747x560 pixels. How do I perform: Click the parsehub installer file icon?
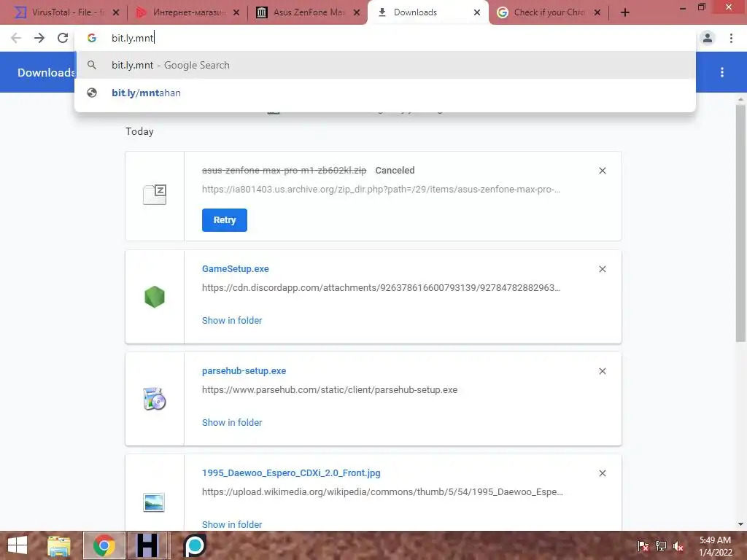pos(155,399)
